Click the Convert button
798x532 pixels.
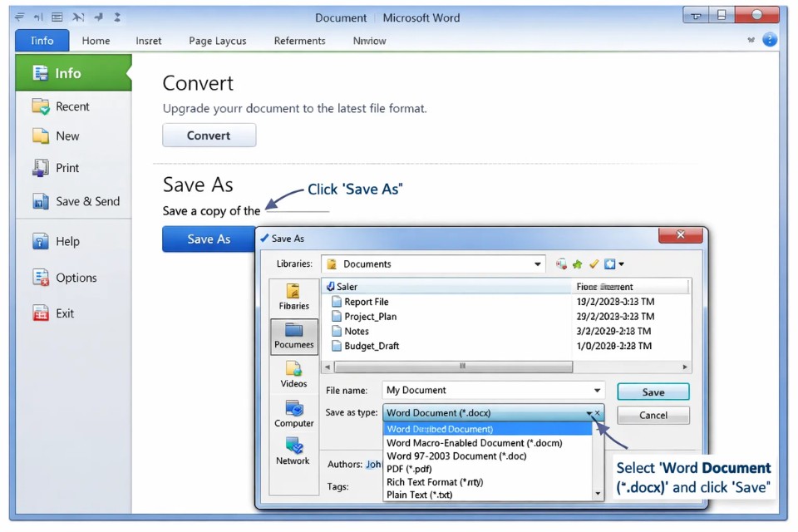pyautogui.click(x=209, y=135)
